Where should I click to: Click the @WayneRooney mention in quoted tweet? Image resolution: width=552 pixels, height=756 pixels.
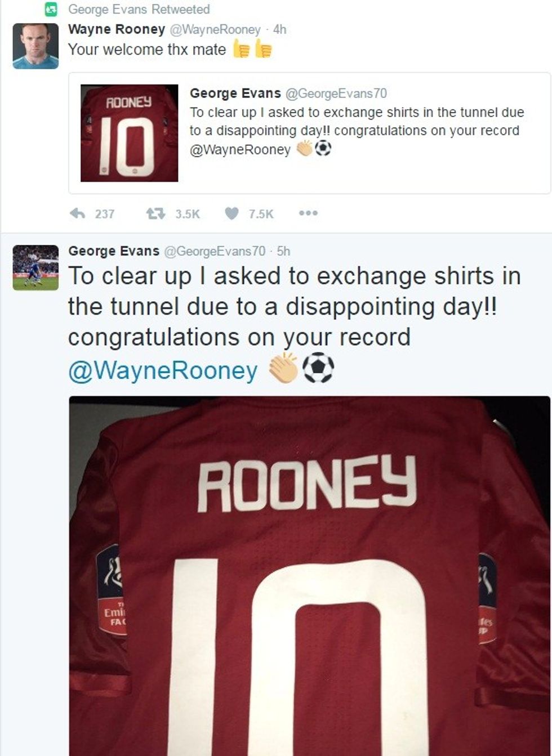click(x=240, y=149)
